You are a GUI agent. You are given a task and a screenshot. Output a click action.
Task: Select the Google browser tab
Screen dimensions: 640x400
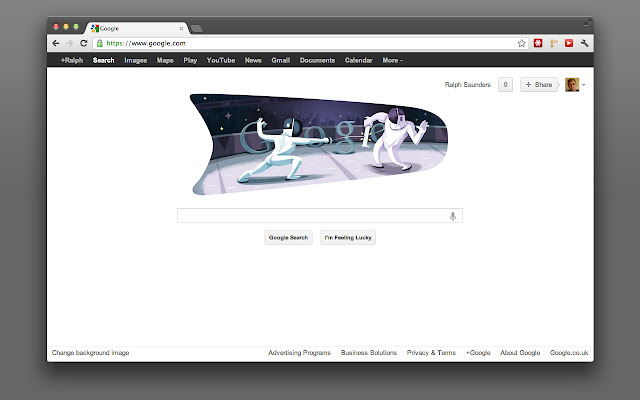point(137,28)
